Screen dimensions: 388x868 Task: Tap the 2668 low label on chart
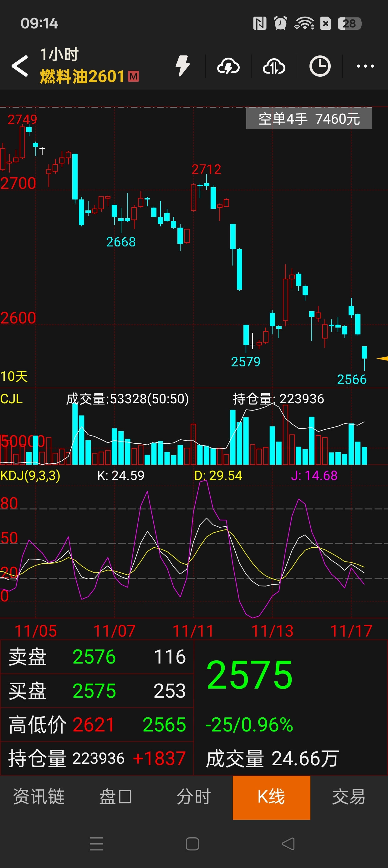121,242
